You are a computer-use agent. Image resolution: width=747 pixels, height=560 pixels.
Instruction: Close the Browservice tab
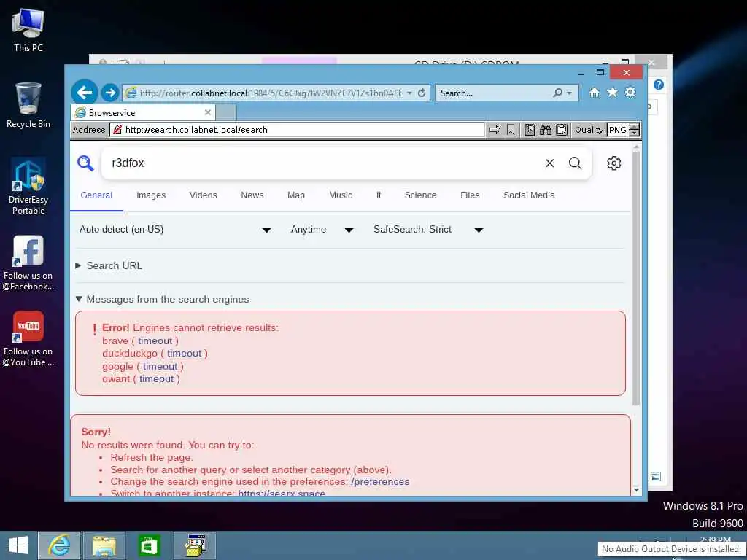point(208,112)
